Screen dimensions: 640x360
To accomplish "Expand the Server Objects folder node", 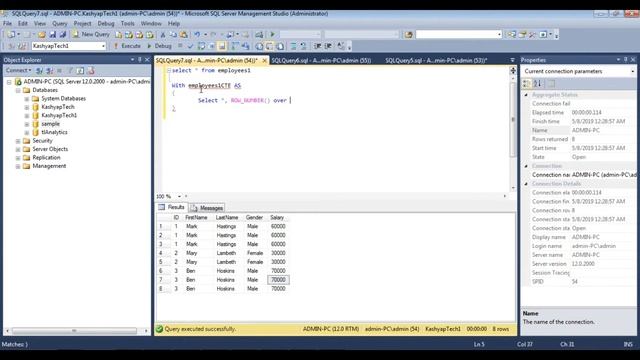I will pos(18,149).
